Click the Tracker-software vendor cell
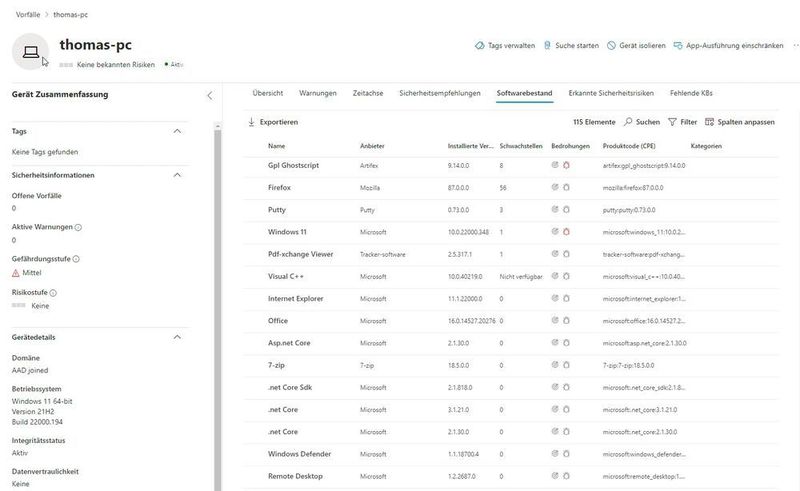 point(383,254)
